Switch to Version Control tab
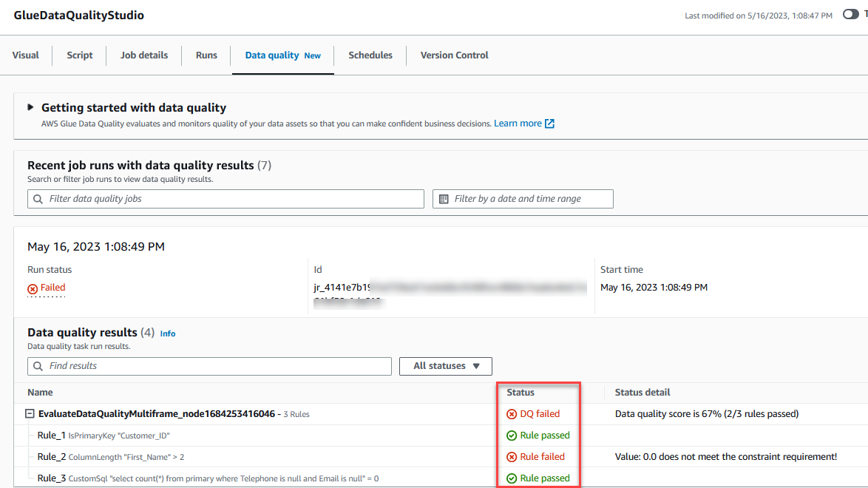Viewport: 868px width, 488px height. tap(454, 55)
